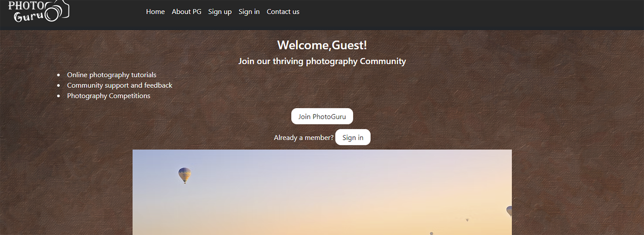Click the 'Already a member?' text
This screenshot has height=235, width=644.
click(304, 138)
